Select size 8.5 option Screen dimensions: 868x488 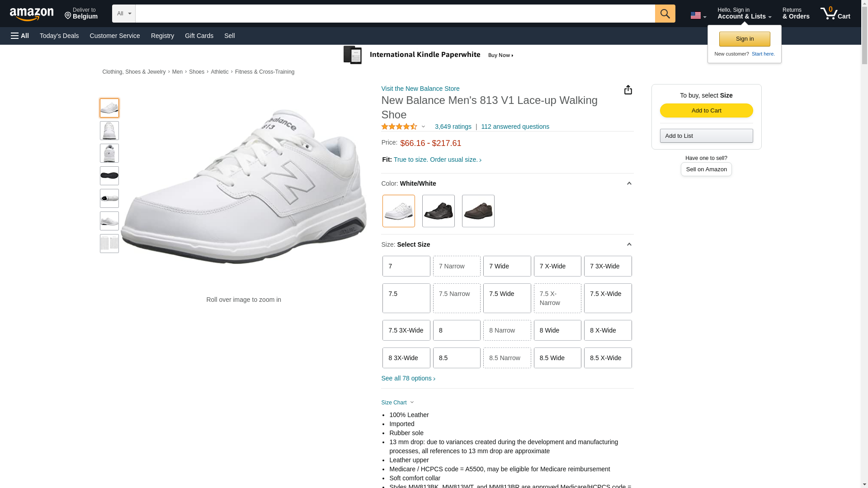(457, 358)
